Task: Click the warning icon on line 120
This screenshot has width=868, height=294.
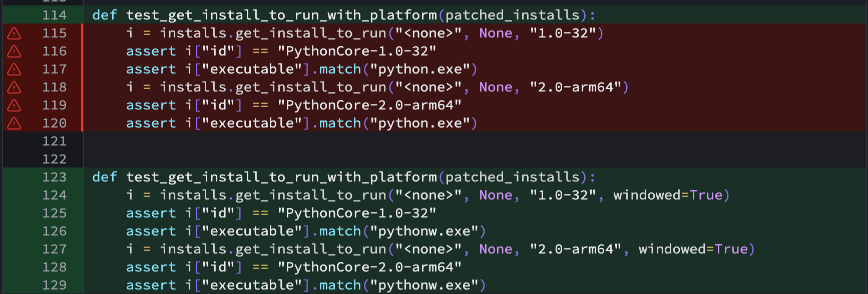Action: (14, 123)
